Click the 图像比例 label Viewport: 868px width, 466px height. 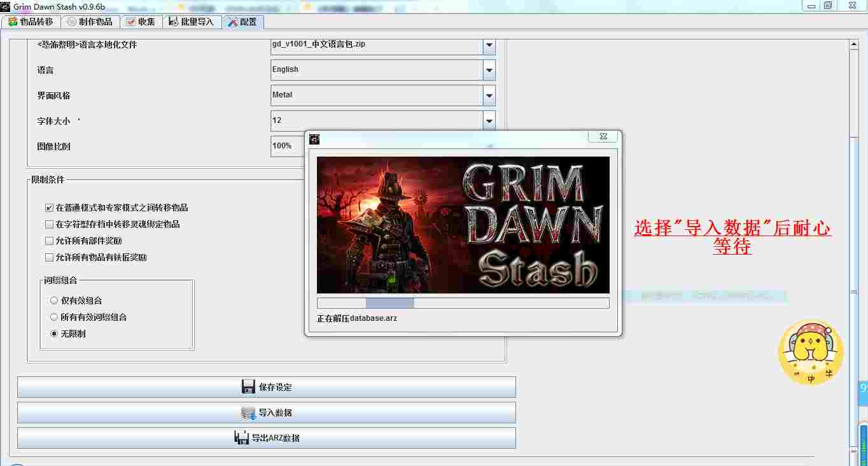(53, 146)
